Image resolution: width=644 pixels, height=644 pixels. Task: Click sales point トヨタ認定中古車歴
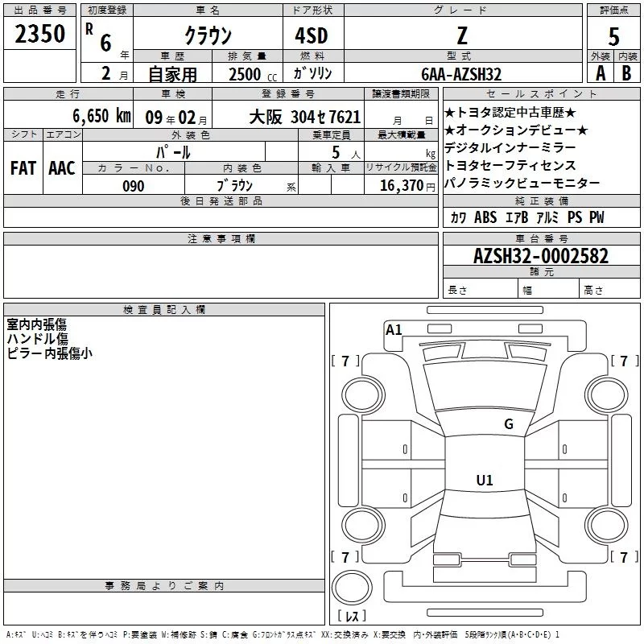click(510, 113)
